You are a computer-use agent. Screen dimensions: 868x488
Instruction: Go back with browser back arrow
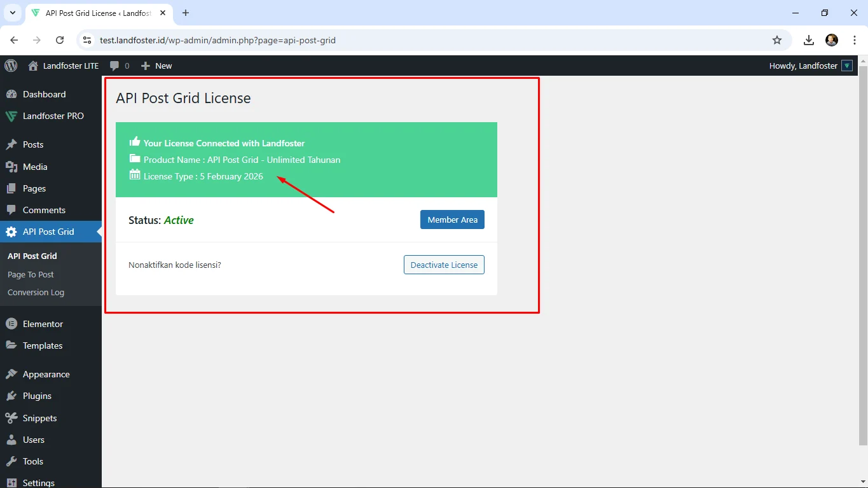(x=14, y=40)
